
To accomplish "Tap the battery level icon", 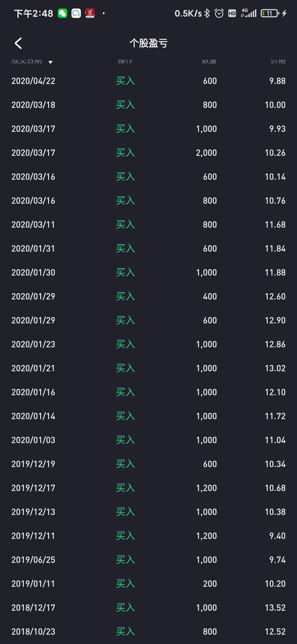I will click(270, 13).
